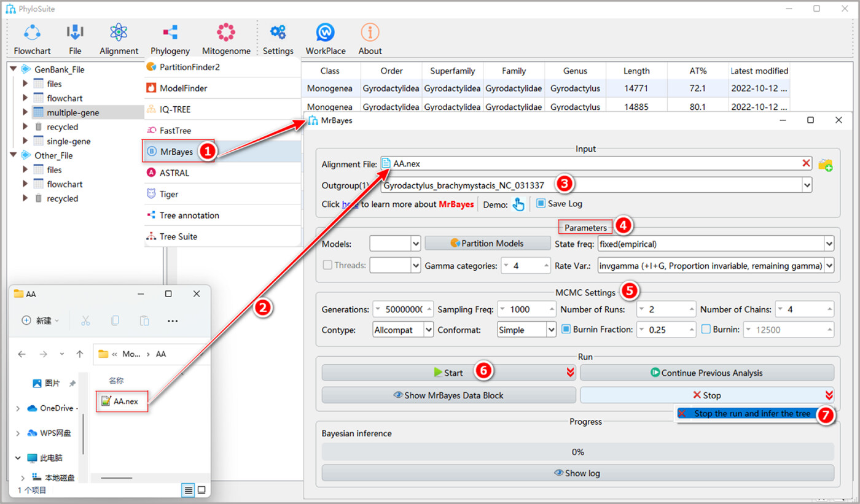This screenshot has width=860, height=504.
Task: Open the Flowchart toolbar icon
Action: pos(32,39)
